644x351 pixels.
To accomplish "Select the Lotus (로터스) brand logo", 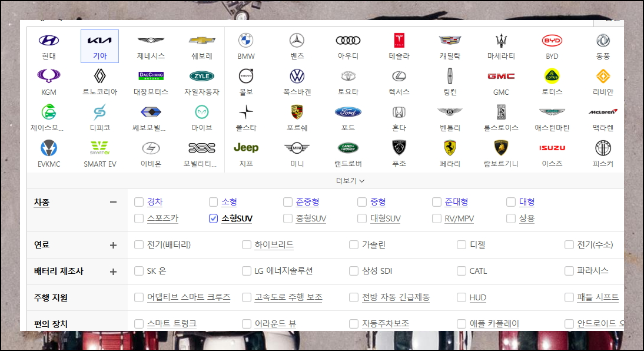I will pos(552,76).
